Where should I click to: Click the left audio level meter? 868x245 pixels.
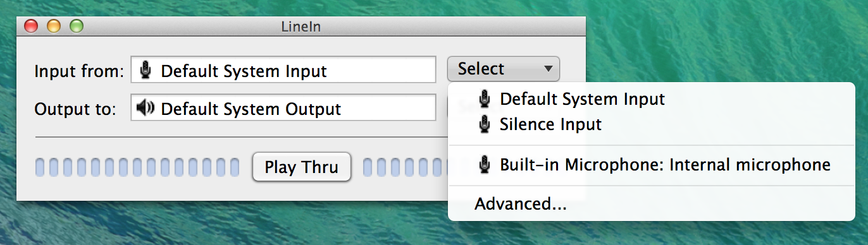(x=137, y=167)
